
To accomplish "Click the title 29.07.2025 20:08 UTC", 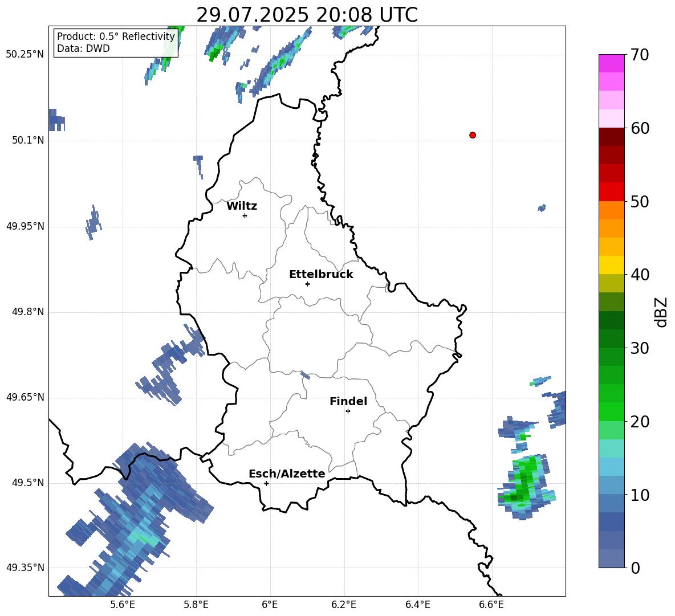I will coord(307,15).
